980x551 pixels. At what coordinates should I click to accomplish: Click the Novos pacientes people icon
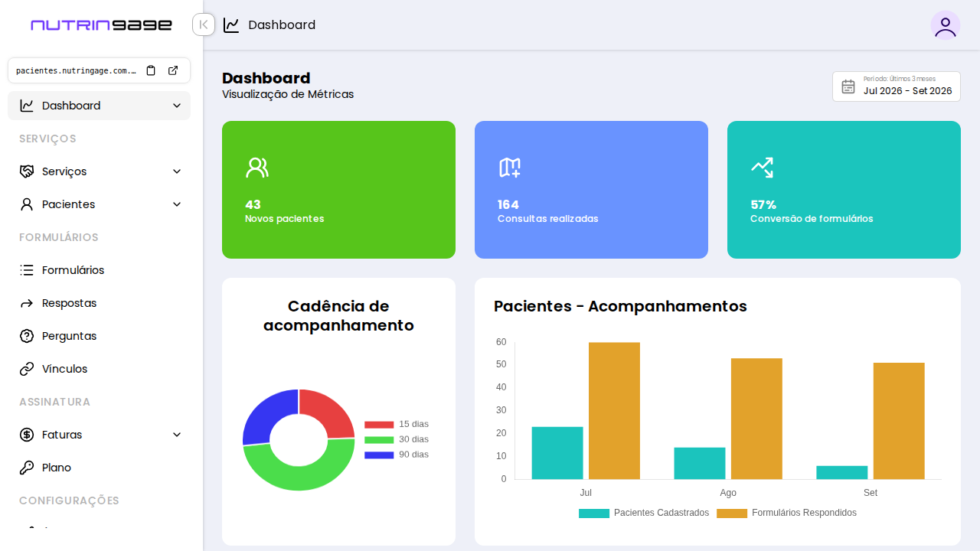point(257,168)
